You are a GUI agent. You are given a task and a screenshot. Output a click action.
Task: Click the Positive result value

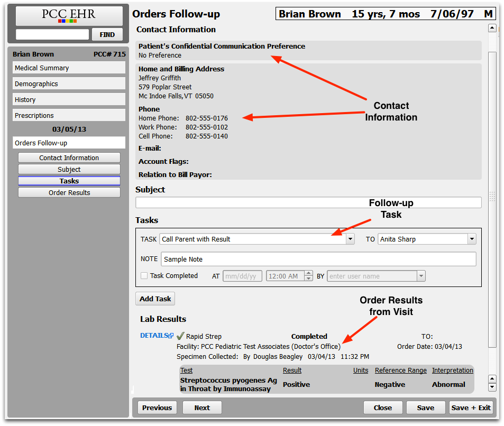point(296,384)
